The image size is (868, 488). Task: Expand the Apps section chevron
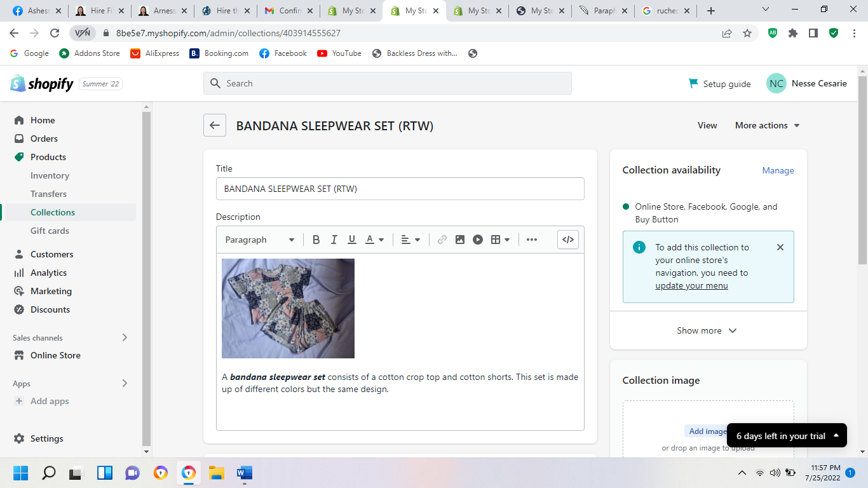tap(125, 383)
